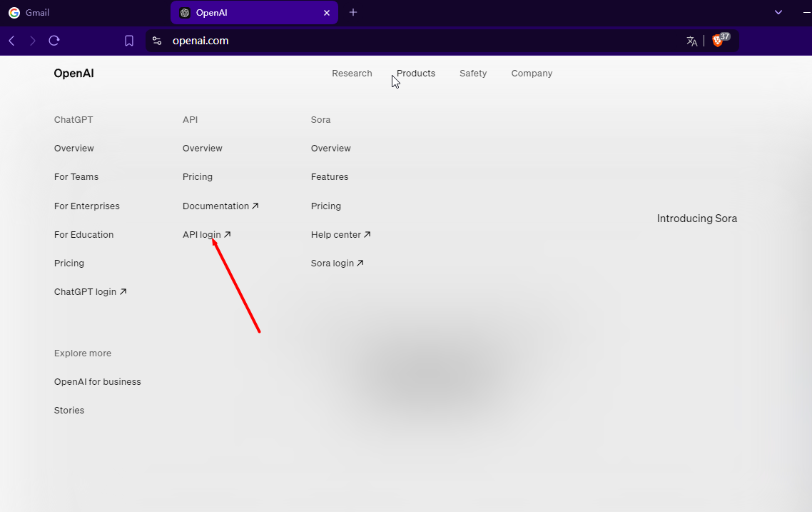The image size is (812, 512).
Task: Click the Sora login link
Action: pos(337,263)
